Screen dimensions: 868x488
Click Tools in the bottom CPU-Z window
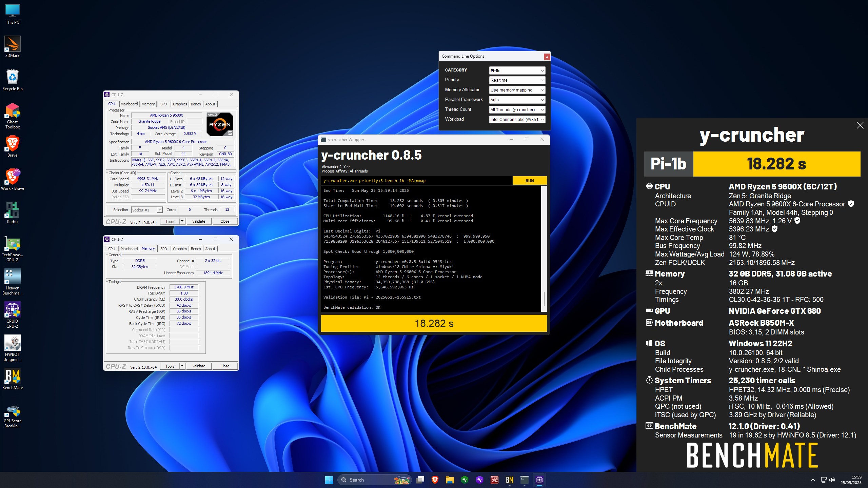(170, 366)
